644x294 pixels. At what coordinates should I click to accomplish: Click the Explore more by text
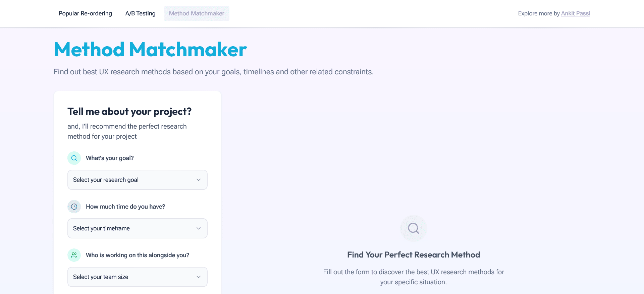tap(538, 13)
